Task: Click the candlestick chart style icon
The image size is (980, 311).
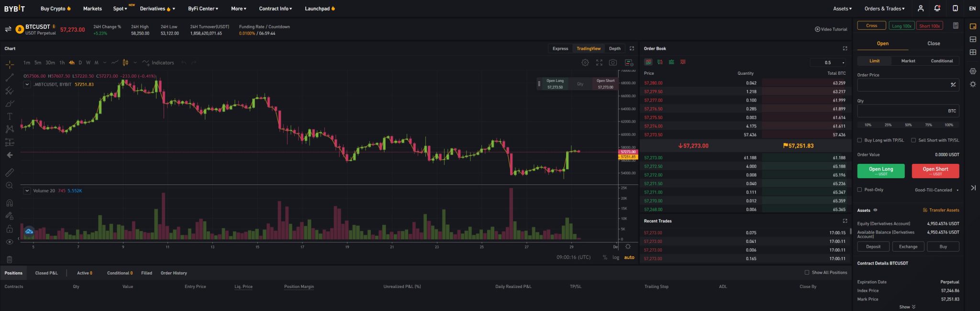Action: [x=125, y=63]
